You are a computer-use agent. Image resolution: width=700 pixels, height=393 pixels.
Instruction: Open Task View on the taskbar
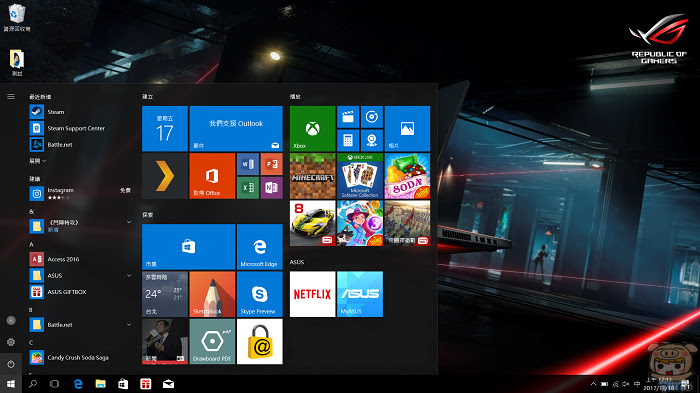pyautogui.click(x=54, y=384)
